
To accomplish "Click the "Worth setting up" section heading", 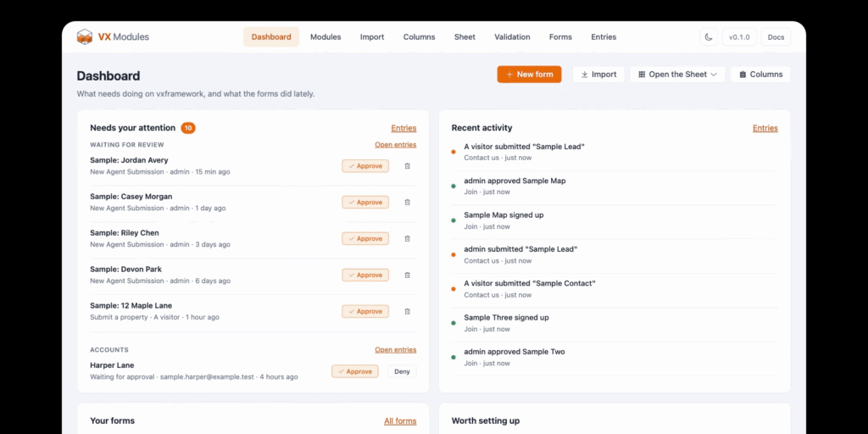I will (486, 420).
